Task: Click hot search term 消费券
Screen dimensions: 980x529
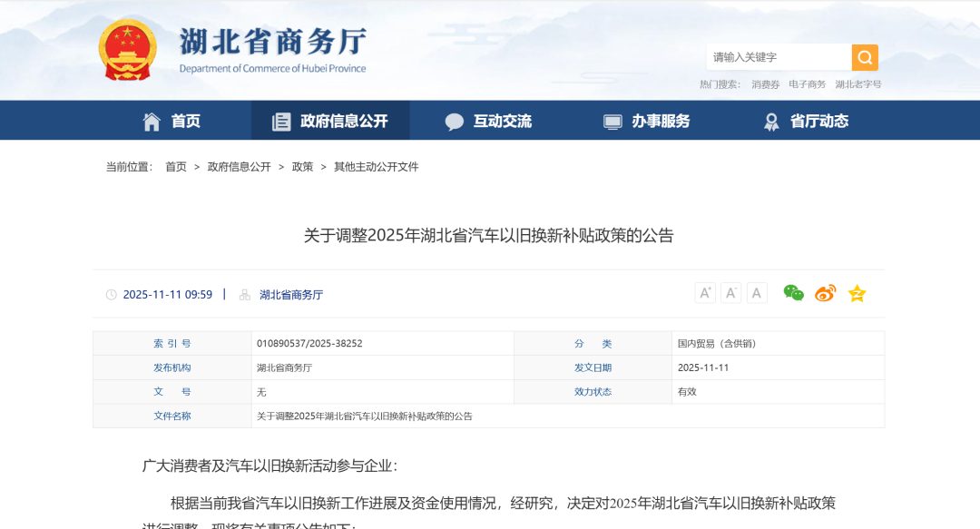Action: pos(765,84)
